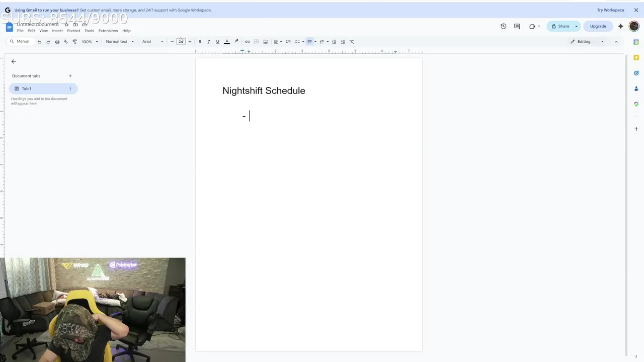Open the Normal text style dropdown
Viewport: 644px width, 362px height.
[x=120, y=42]
